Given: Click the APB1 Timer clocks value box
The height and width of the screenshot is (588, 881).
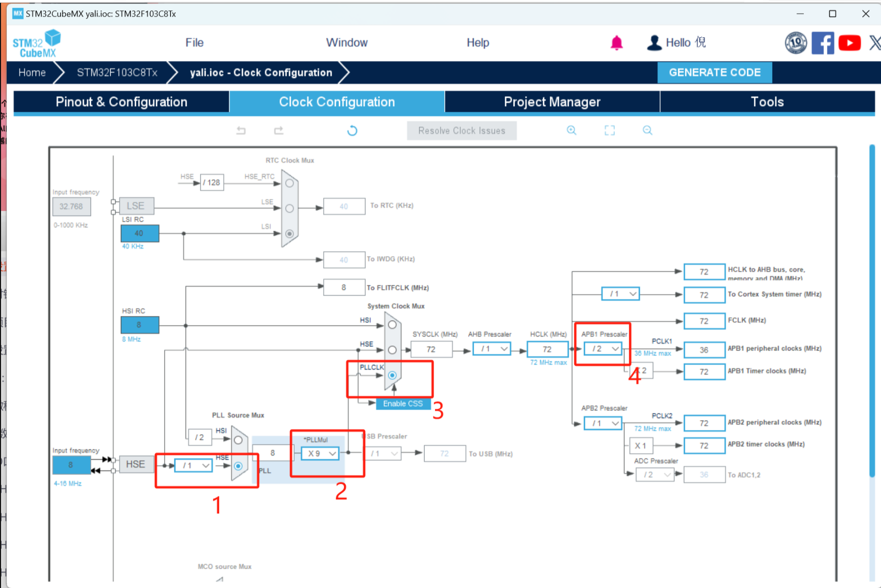Looking at the screenshot, I should click(704, 372).
